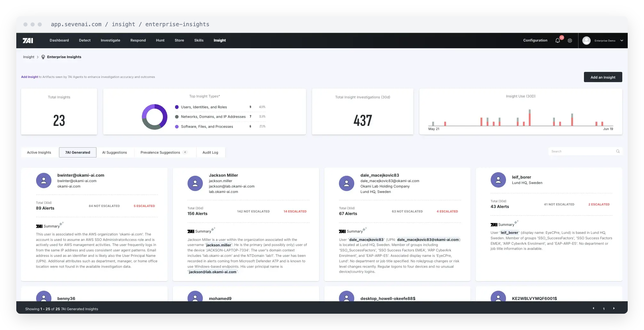Open Configuration in the top bar

[x=535, y=40]
